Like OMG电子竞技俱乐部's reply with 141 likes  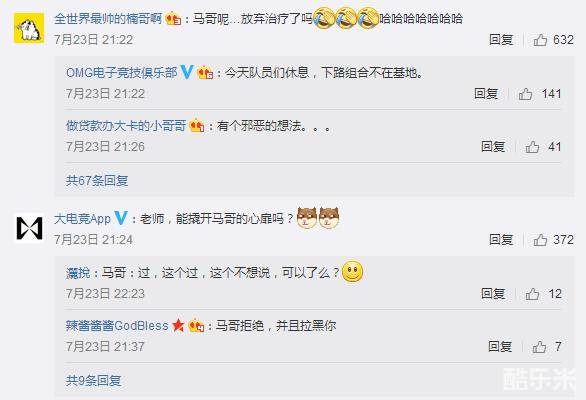coord(525,93)
